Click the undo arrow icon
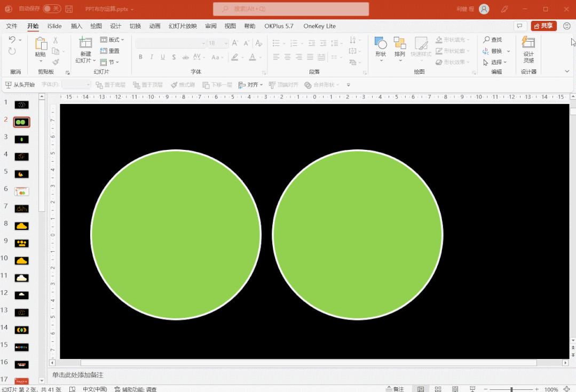The image size is (576, 392). pos(12,40)
